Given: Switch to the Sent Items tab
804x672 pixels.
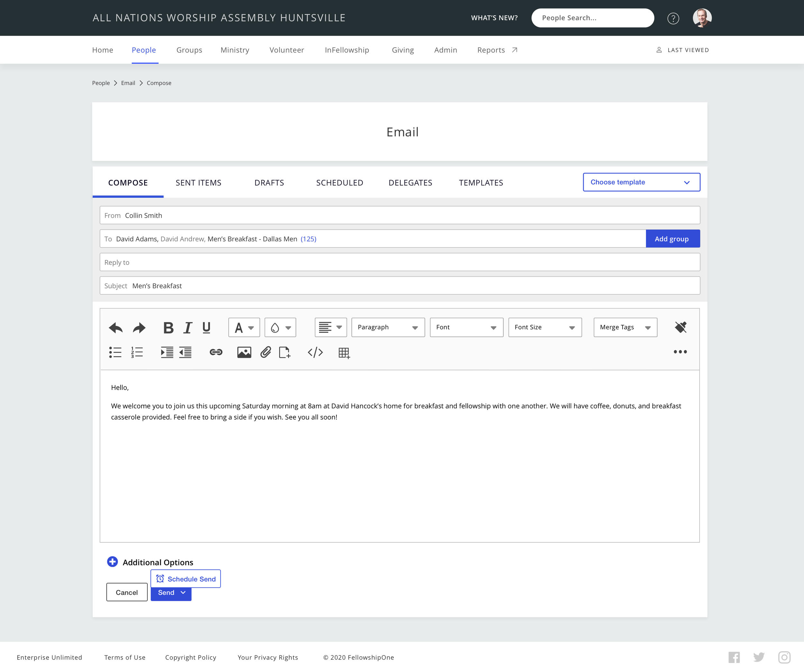Looking at the screenshot, I should coord(198,183).
